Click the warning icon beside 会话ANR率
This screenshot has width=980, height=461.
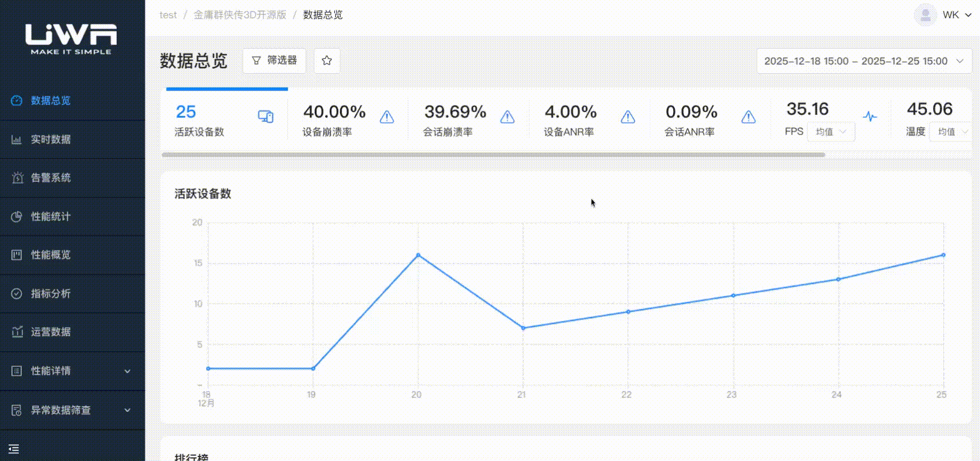point(748,117)
